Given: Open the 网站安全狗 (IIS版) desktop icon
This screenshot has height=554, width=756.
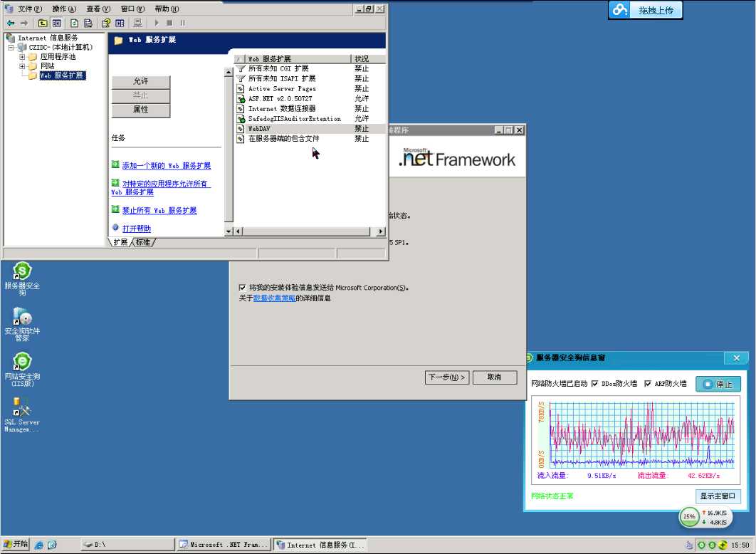Looking at the screenshot, I should (22, 369).
